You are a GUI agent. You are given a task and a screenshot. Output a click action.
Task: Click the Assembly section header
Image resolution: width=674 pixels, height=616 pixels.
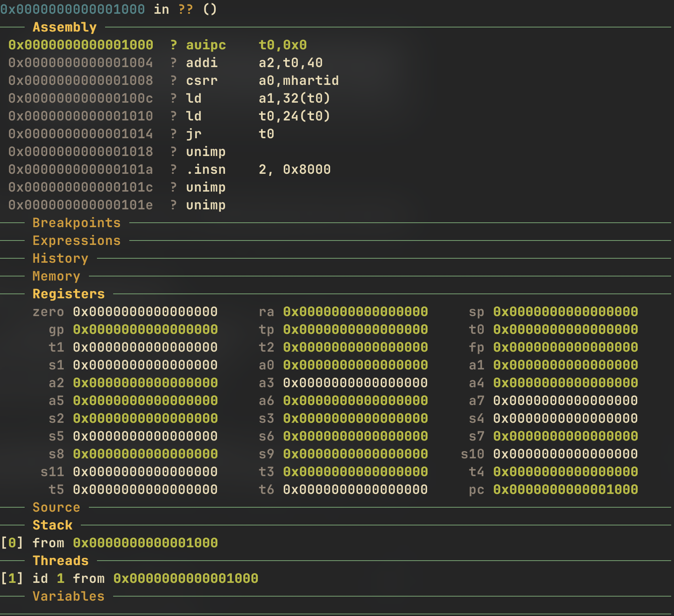pos(65,27)
